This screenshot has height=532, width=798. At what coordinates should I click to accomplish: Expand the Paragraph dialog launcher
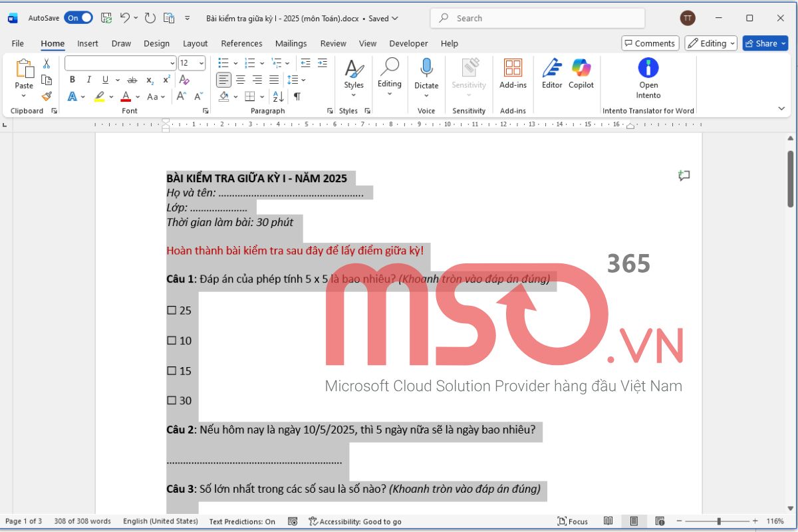pyautogui.click(x=330, y=111)
